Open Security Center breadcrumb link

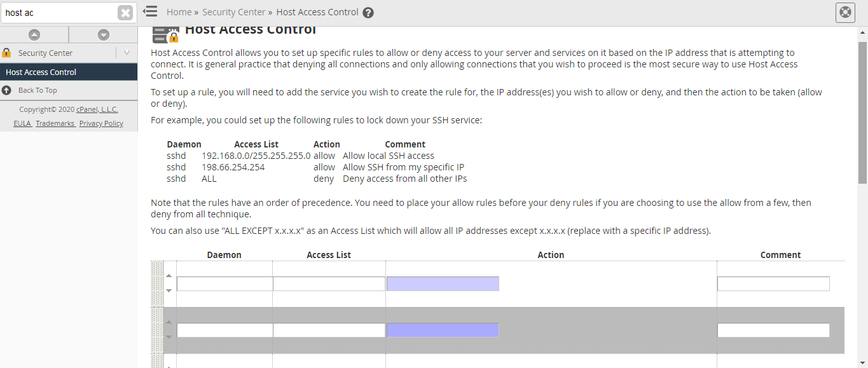[234, 12]
